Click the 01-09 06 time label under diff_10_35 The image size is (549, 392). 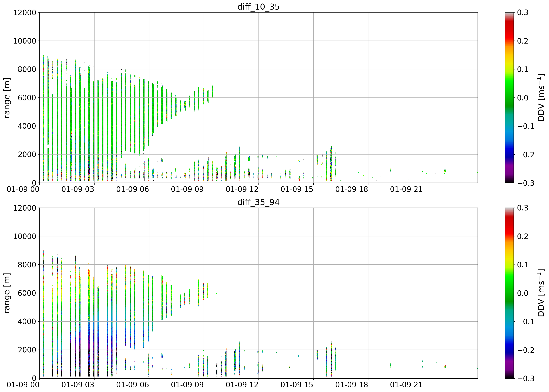point(132,189)
